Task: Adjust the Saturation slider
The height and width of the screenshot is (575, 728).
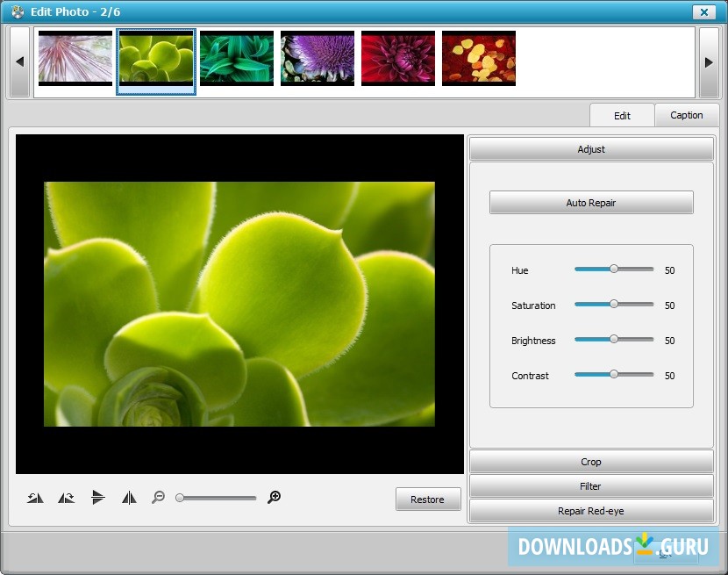Action: pos(614,305)
